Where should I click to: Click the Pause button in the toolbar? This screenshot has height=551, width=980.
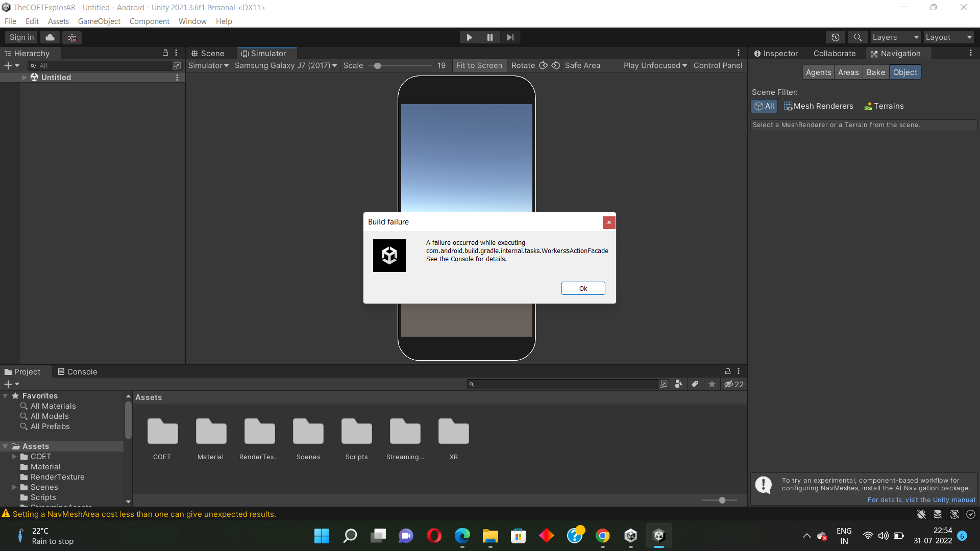[x=489, y=37]
